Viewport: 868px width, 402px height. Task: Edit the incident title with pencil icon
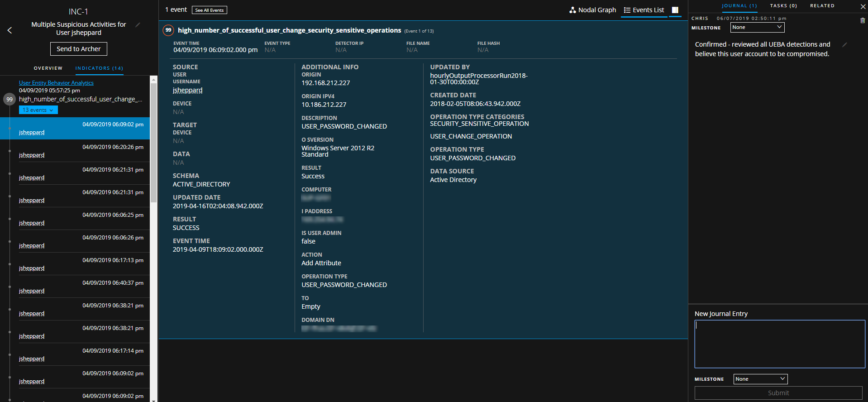(x=138, y=25)
